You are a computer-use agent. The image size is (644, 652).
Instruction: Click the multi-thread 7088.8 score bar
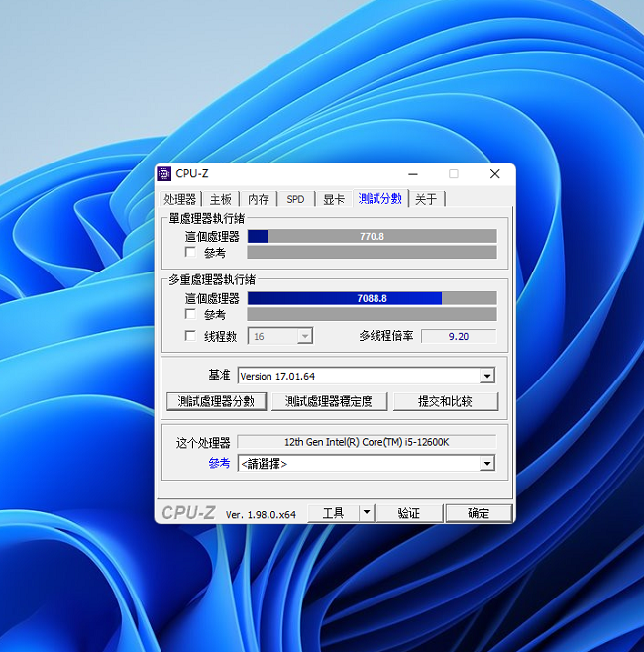pos(373,298)
